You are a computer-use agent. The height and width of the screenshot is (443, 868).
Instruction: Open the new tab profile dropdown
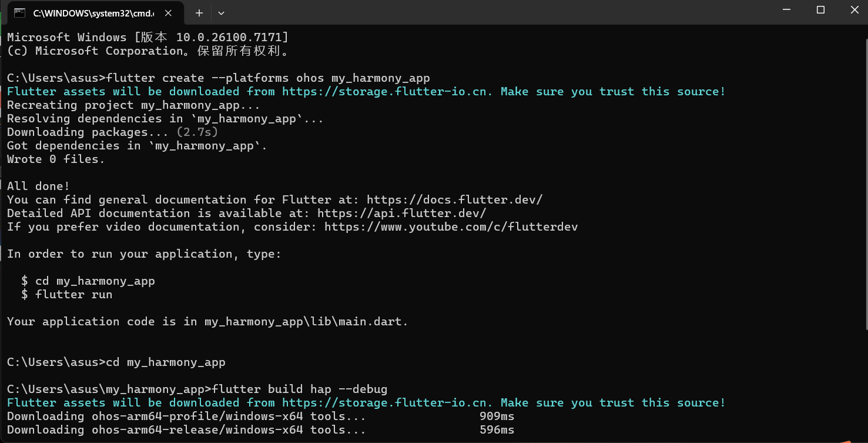(221, 12)
